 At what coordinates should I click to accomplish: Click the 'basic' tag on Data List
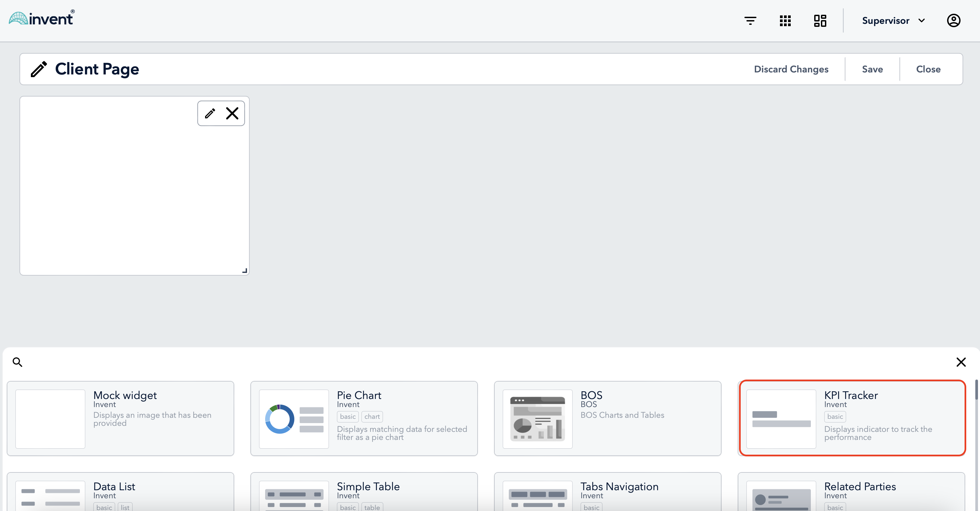coord(104,507)
